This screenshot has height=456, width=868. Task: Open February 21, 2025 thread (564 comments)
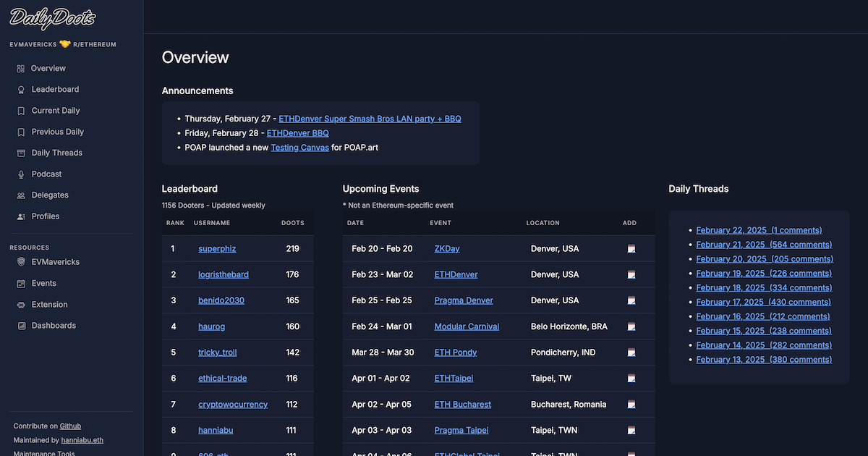764,245
